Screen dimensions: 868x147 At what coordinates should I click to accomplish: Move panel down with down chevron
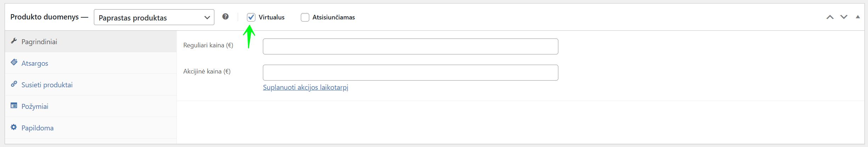(x=844, y=17)
